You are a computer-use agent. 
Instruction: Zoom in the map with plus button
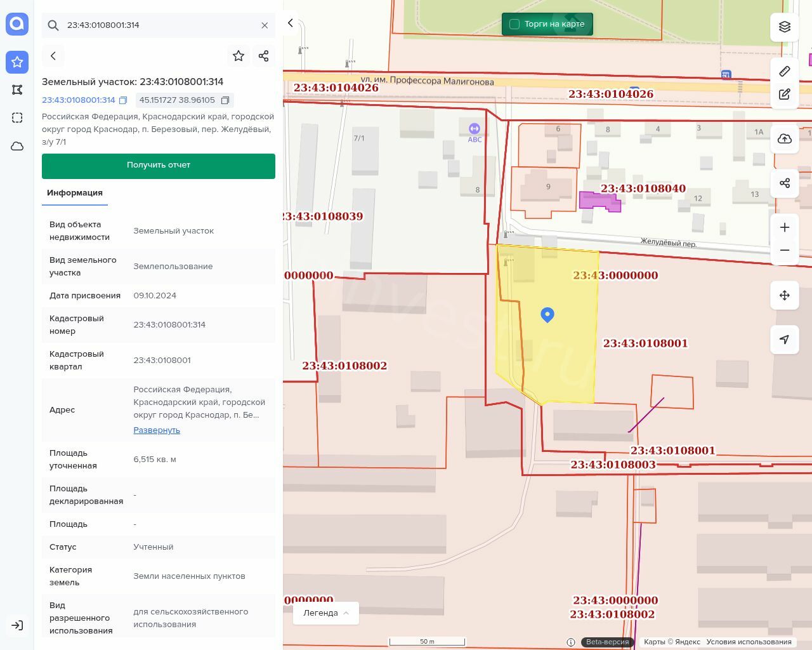[785, 227]
